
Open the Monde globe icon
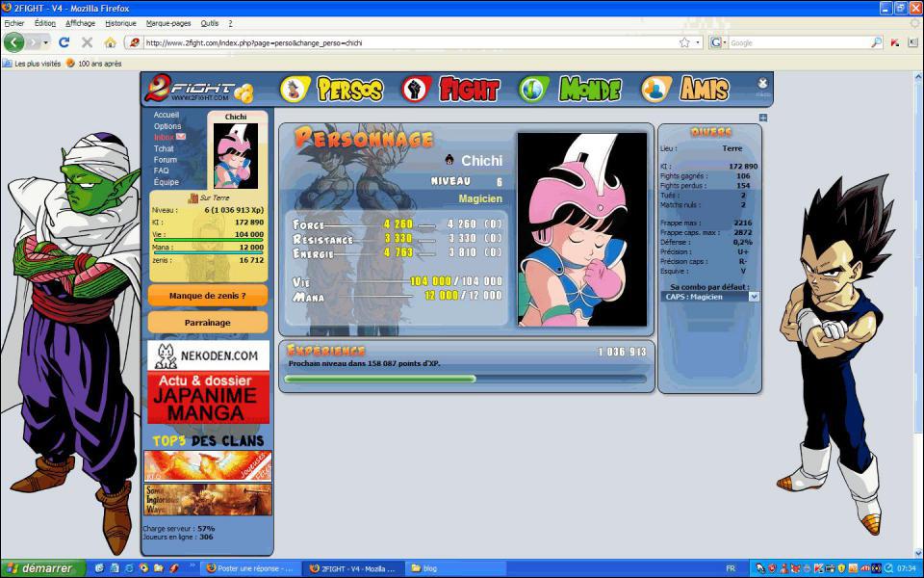pyautogui.click(x=533, y=90)
